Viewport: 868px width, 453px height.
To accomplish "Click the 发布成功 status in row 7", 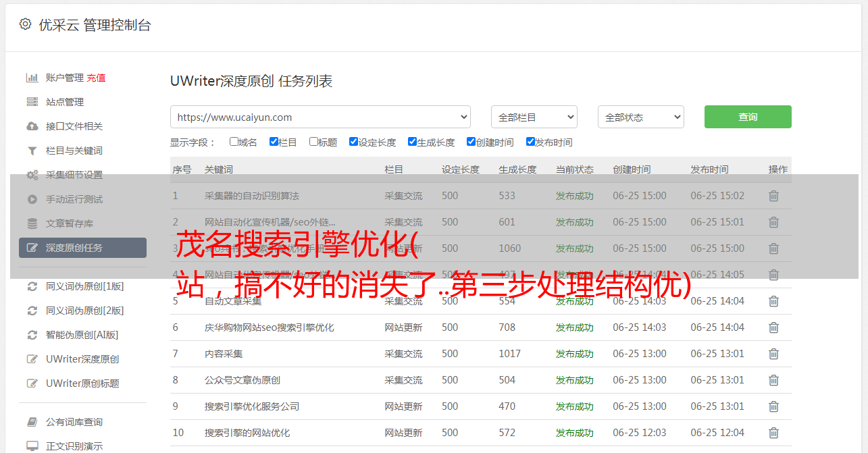I will click(x=575, y=354).
